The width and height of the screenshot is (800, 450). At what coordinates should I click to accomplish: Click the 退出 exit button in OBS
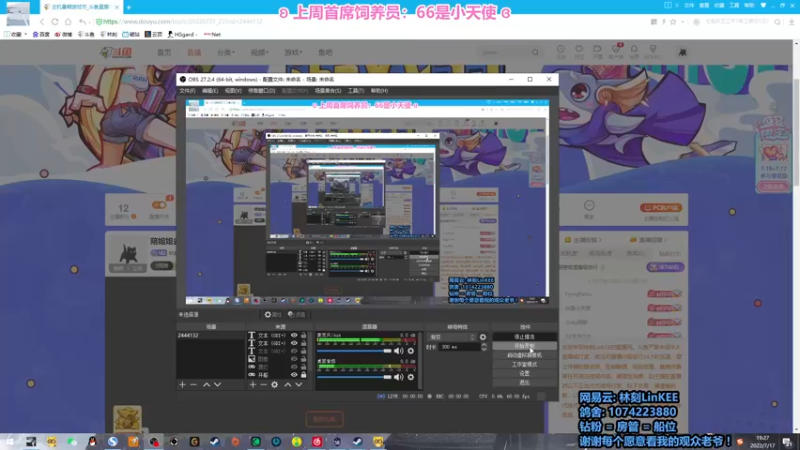(524, 383)
